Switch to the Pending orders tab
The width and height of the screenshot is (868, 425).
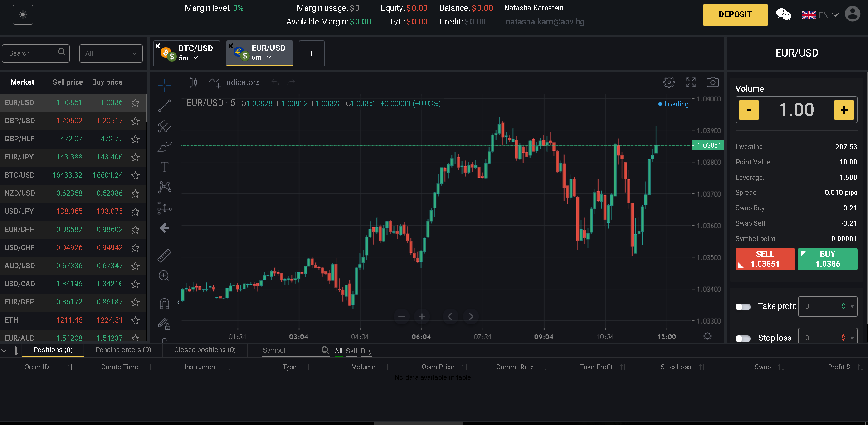tap(122, 350)
